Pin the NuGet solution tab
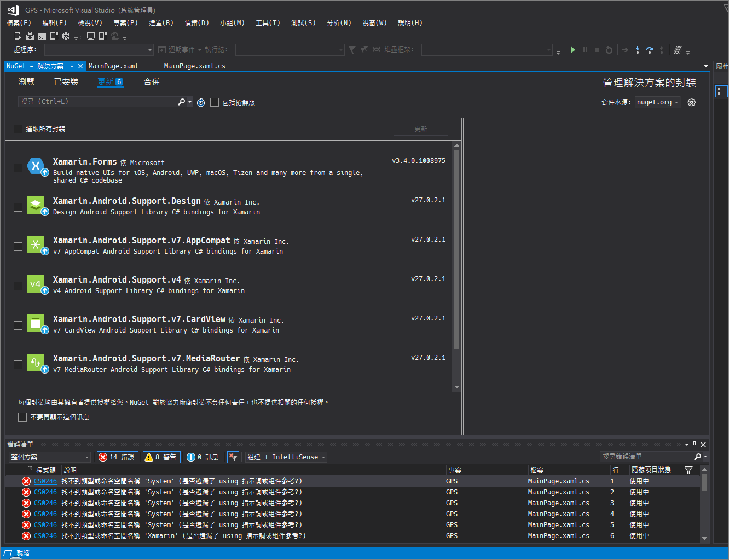 click(71, 66)
